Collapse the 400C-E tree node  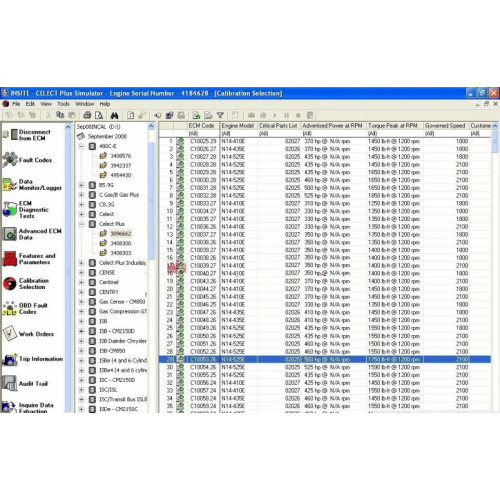point(82,146)
